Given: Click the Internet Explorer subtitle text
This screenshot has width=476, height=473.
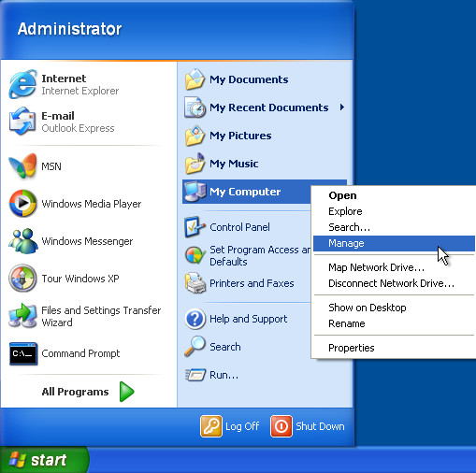Looking at the screenshot, I should tap(80, 91).
